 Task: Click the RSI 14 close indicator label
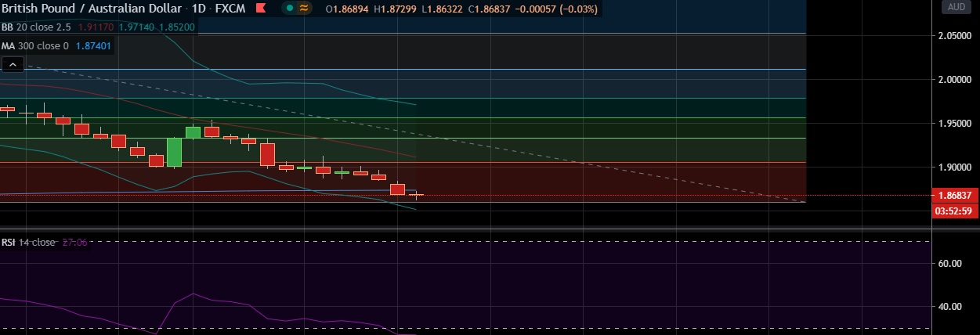click(28, 243)
